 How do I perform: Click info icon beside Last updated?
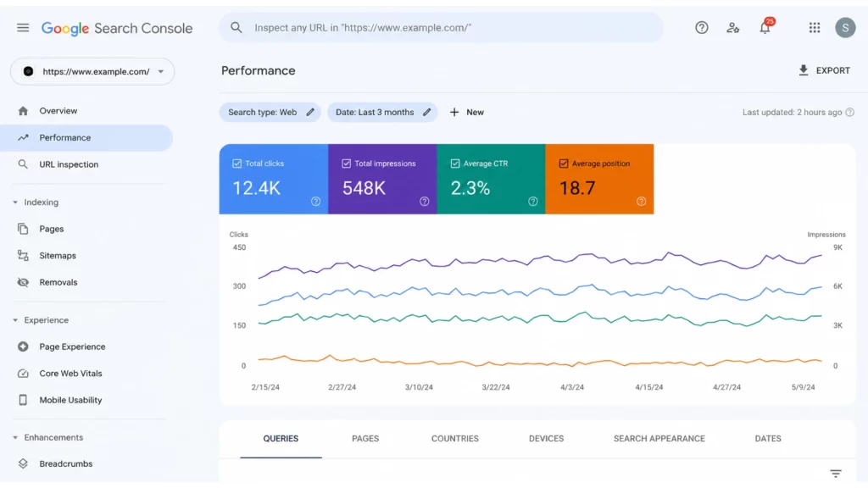click(849, 113)
